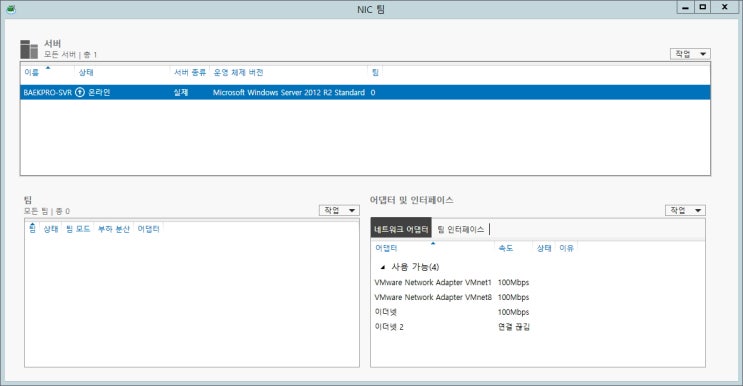743x386 pixels.
Task: Open the 작업 dropdown for 어댑터 및 인터페이스
Action: pyautogui.click(x=685, y=210)
